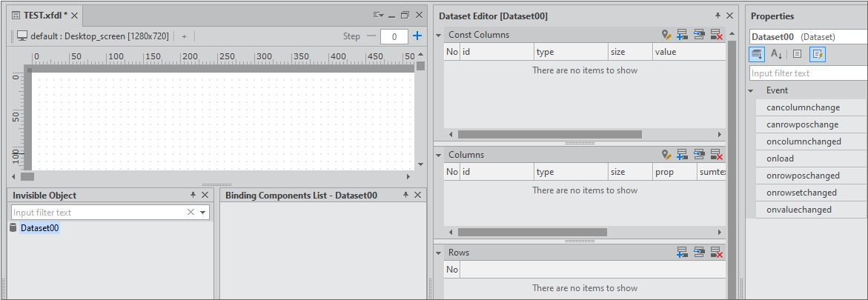The height and width of the screenshot is (300, 868).
Task: Click the Const Columns horizontal scrollbar
Action: click(549, 135)
